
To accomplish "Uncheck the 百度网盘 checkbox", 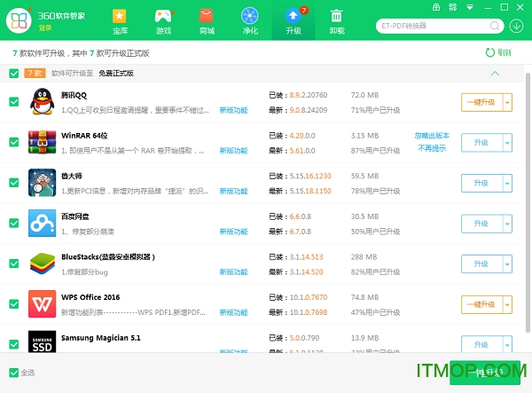I will (14, 223).
